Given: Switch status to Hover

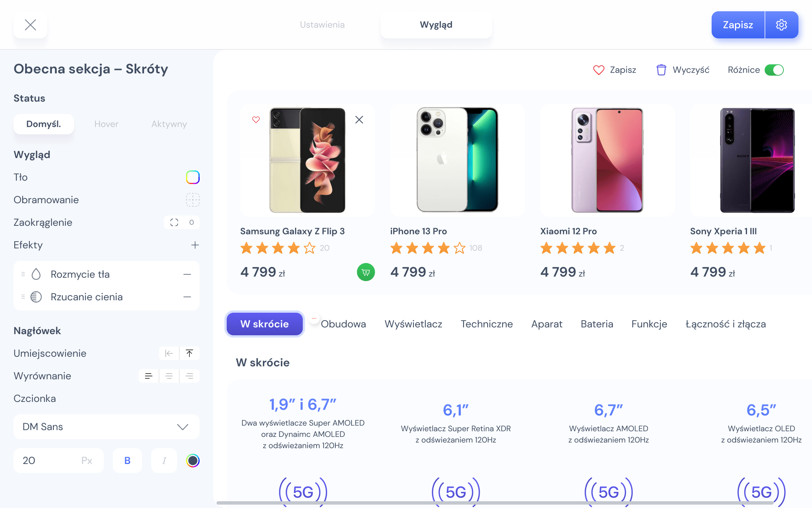Looking at the screenshot, I should [x=106, y=124].
